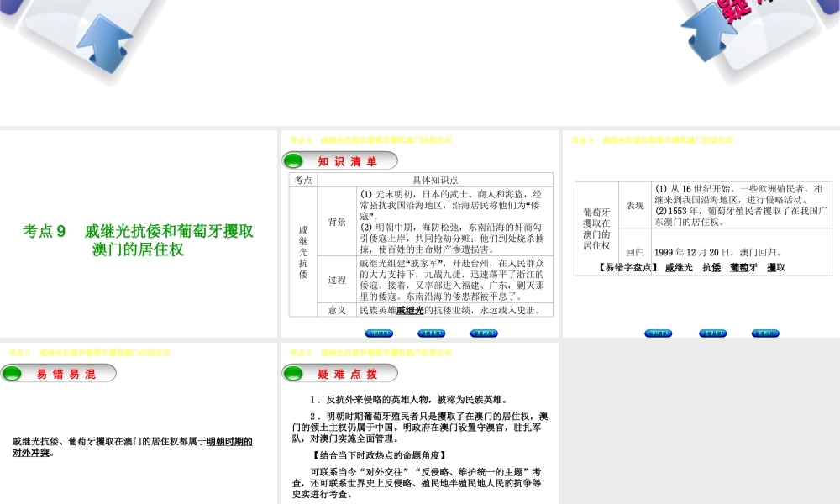This screenshot has width=840, height=504.
Task: Click the 知识清单 heading label
Action: [347, 161]
